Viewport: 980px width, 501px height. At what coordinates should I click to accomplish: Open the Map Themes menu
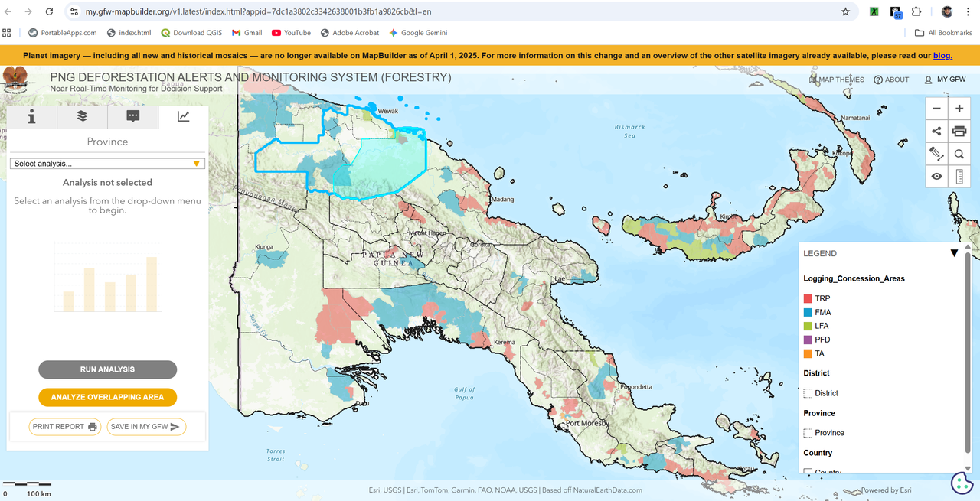pos(837,80)
